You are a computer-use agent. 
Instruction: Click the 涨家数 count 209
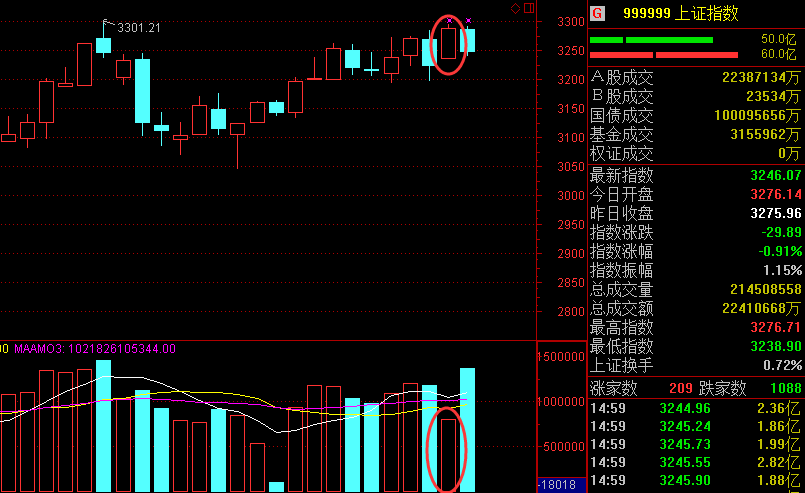681,388
